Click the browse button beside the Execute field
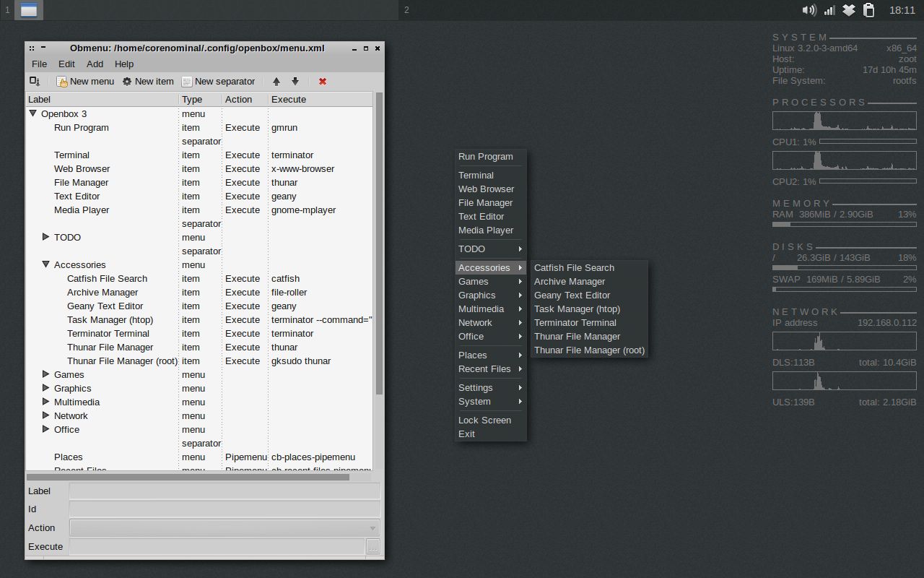 (x=374, y=547)
